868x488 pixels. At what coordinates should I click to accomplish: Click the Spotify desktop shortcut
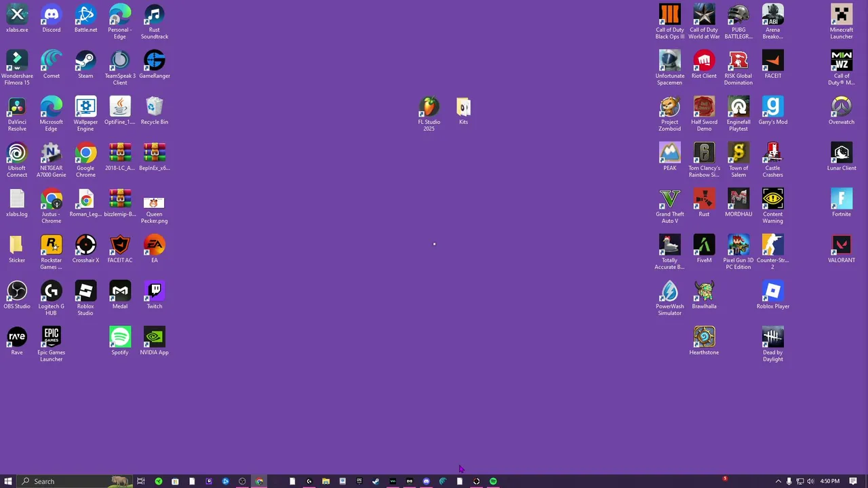point(120,341)
